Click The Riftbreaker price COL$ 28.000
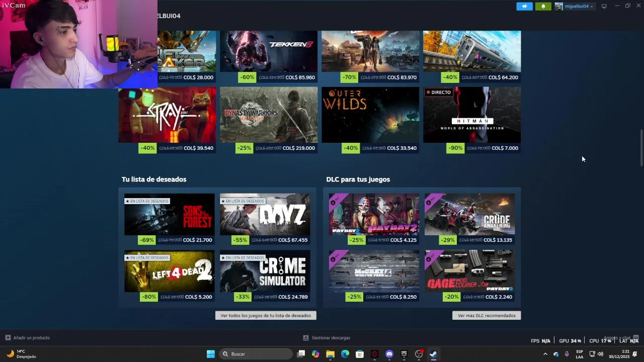Image resolution: width=644 pixels, height=362 pixels. click(x=198, y=77)
